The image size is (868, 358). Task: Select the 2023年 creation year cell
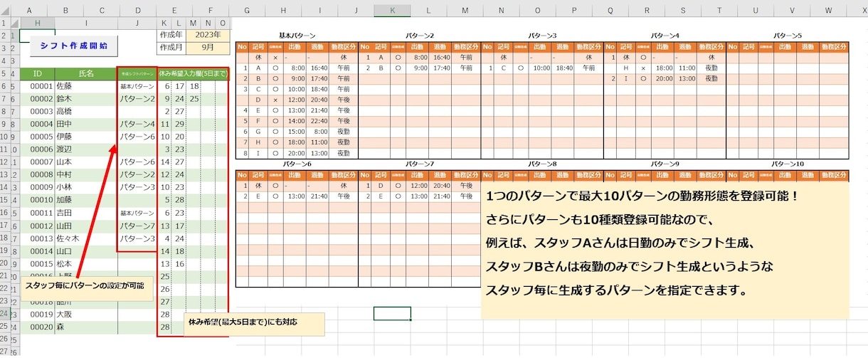pos(207,35)
